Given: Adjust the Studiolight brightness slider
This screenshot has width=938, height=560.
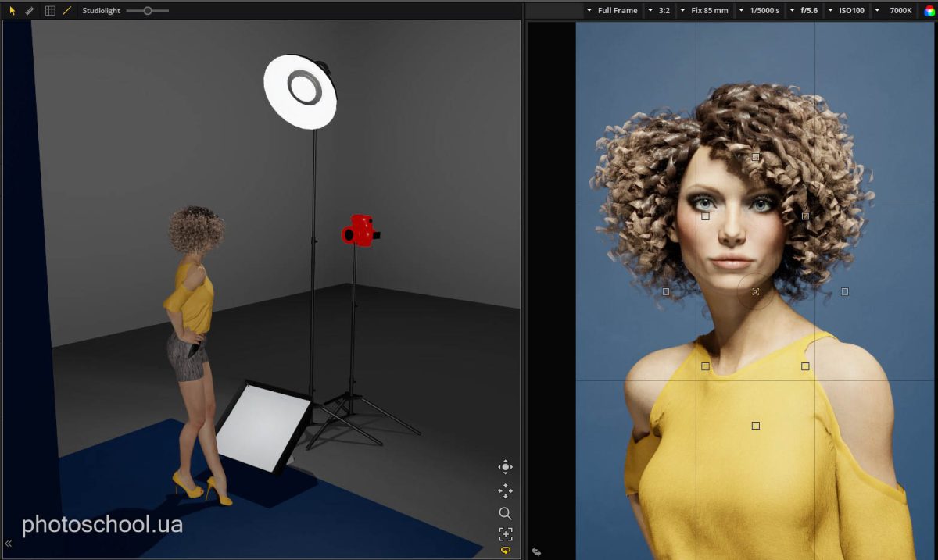Looking at the screenshot, I should [147, 11].
